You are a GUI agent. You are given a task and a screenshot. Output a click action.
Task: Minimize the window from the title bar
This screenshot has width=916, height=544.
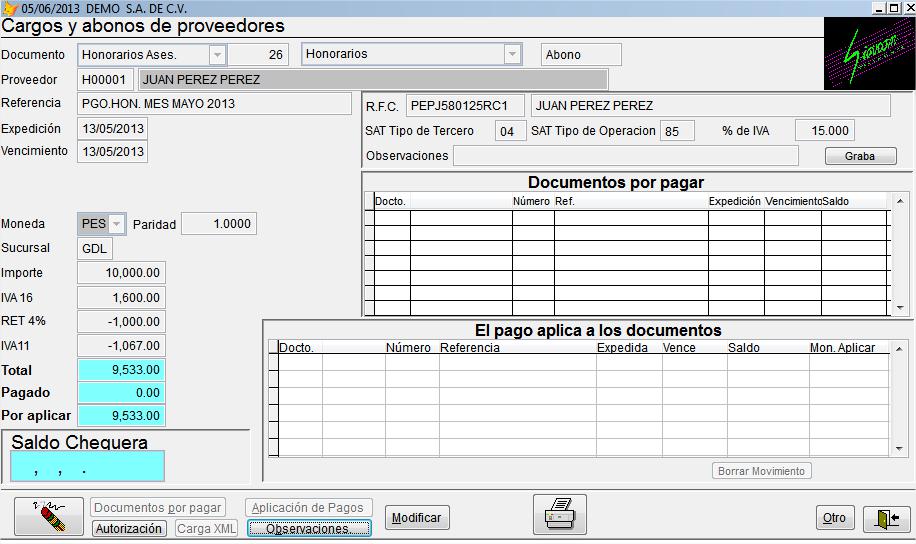click(x=879, y=8)
